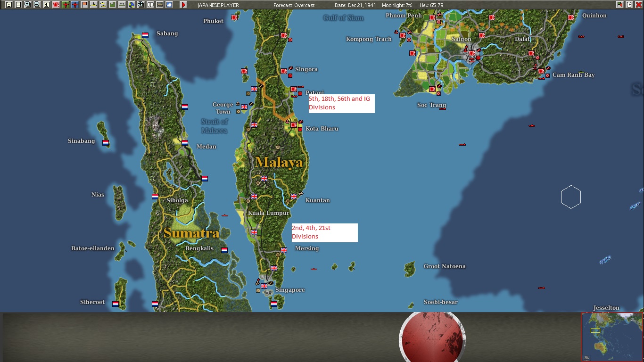Select the red plane on blue background icon

coord(74,5)
